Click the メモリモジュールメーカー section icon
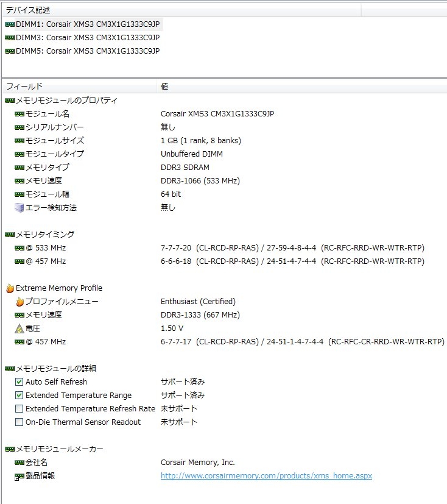The image size is (447, 504). pos(10,449)
